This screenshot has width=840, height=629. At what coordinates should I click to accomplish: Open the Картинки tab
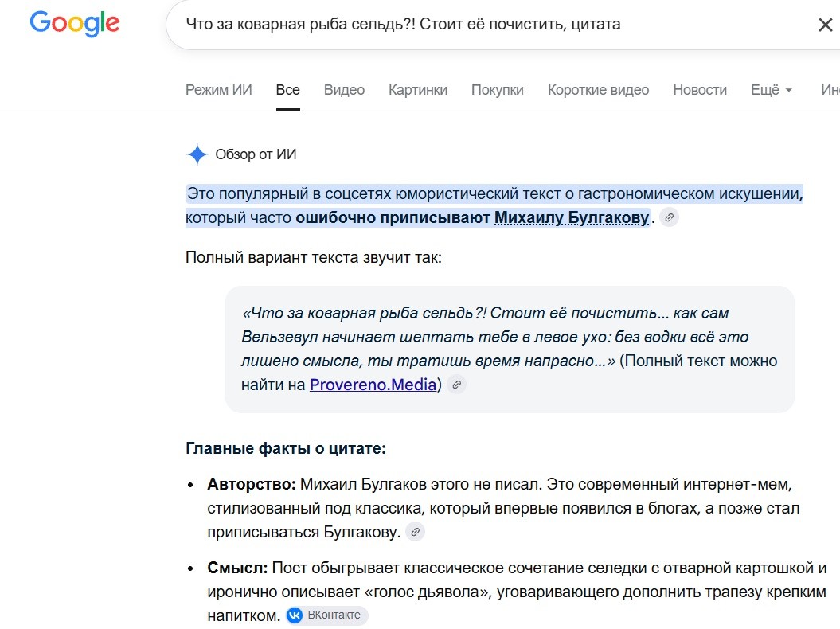pos(418,90)
